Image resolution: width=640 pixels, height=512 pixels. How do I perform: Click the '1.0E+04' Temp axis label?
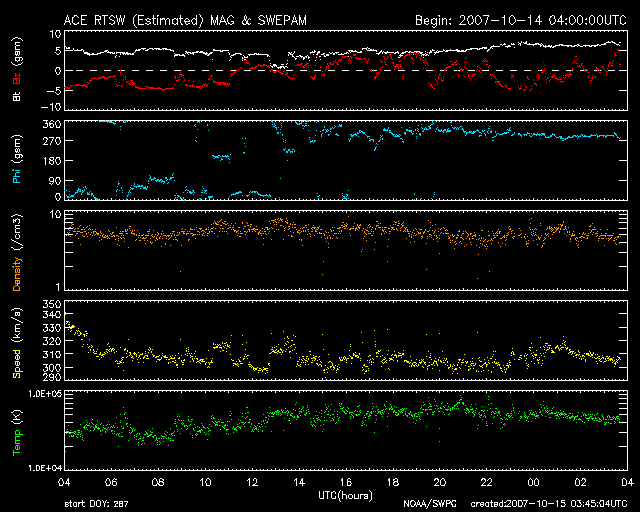[x=44, y=468]
